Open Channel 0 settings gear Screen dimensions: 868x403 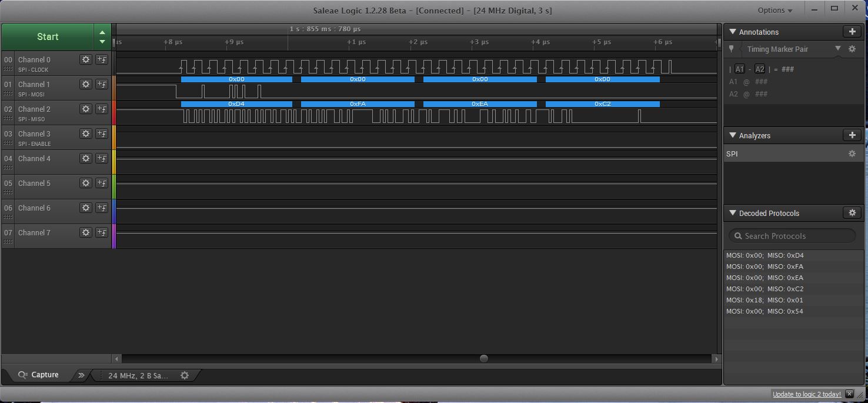pos(86,59)
